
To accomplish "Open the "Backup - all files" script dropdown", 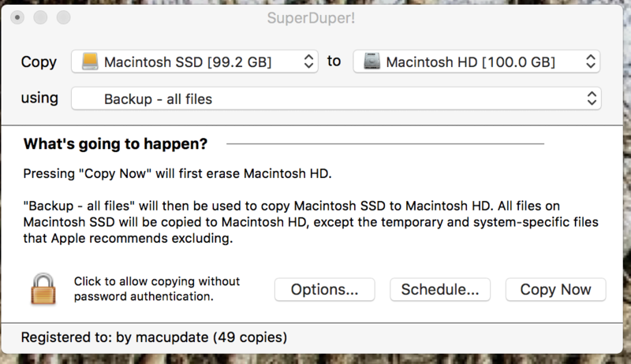I will click(336, 98).
